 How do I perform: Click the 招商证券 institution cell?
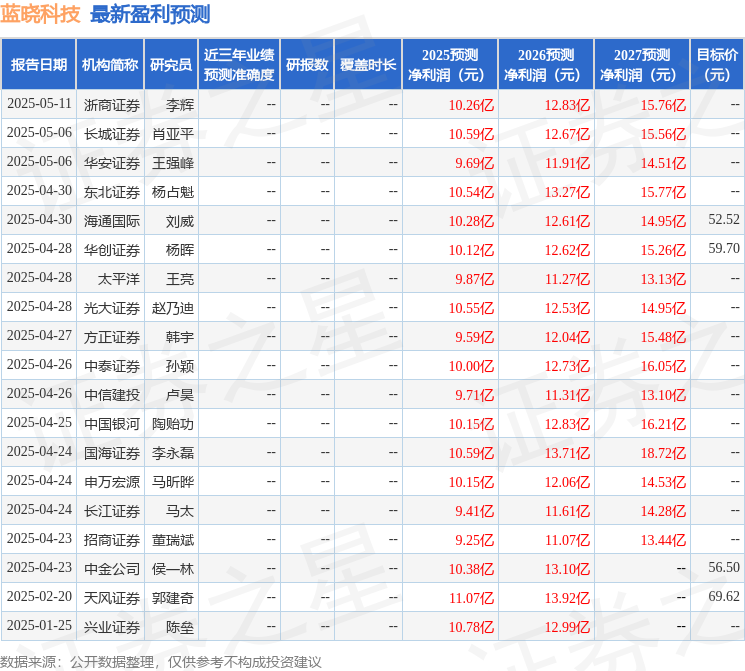coord(112,540)
